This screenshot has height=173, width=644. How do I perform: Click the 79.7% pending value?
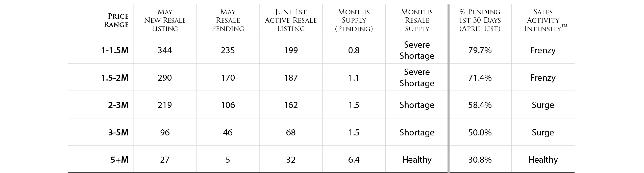480,50
